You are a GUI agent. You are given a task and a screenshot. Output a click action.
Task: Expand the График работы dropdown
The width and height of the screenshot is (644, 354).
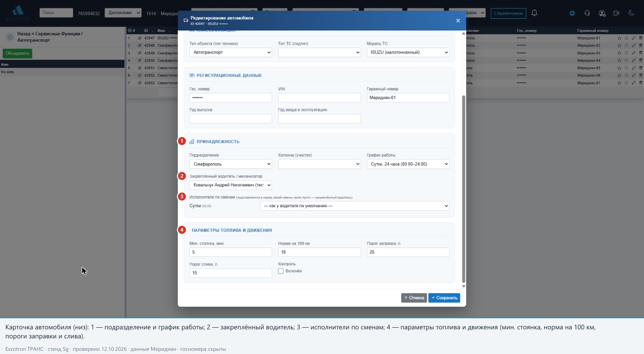coord(408,164)
